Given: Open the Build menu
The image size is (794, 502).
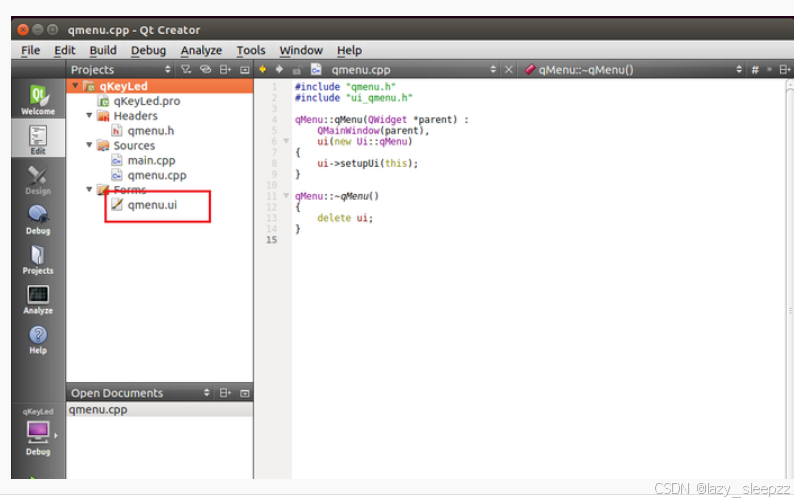Looking at the screenshot, I should coord(103,51).
